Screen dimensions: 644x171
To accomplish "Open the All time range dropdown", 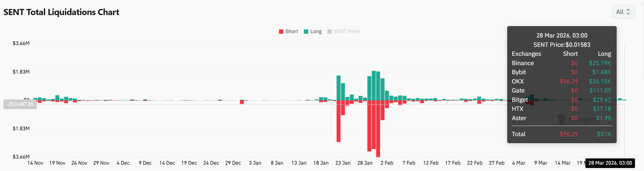I will (623, 12).
